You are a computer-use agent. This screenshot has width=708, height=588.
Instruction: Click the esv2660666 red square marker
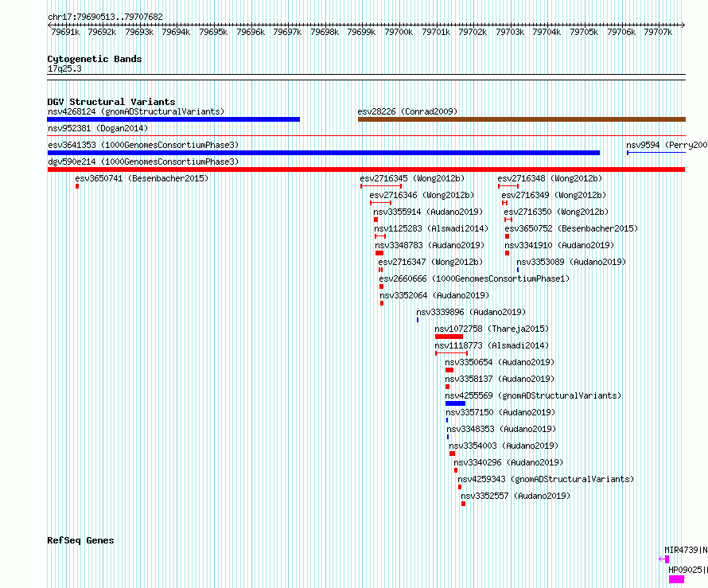[382, 286]
